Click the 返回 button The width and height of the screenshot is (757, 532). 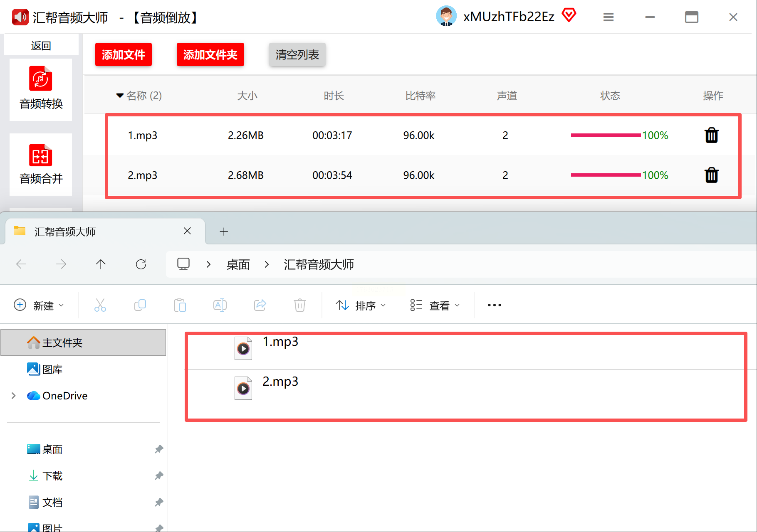pos(41,45)
